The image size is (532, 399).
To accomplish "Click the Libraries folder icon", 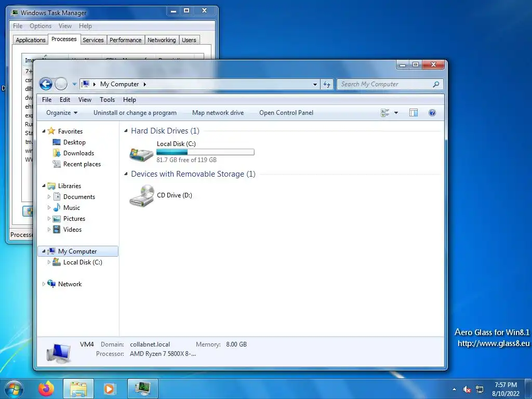I will tap(51, 185).
